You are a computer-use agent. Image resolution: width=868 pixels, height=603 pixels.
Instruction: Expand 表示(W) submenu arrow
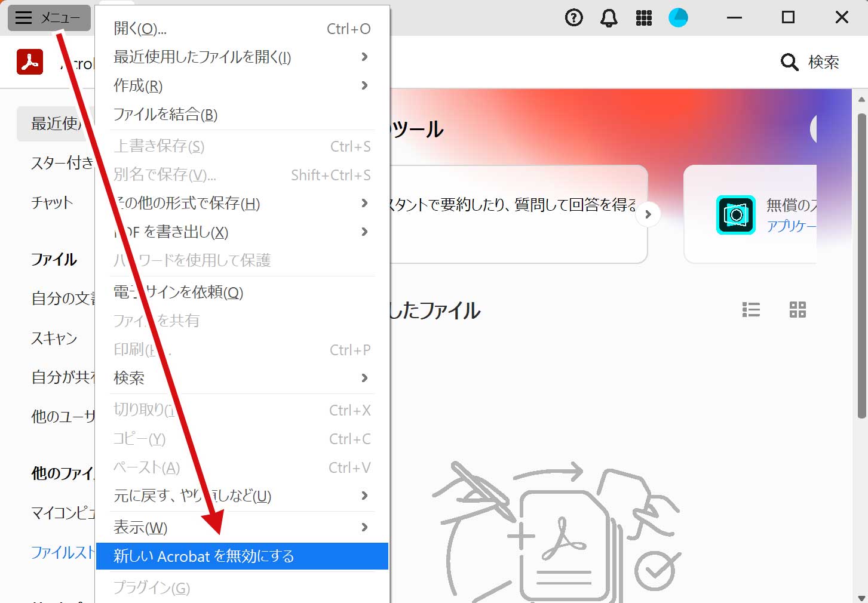click(x=364, y=527)
